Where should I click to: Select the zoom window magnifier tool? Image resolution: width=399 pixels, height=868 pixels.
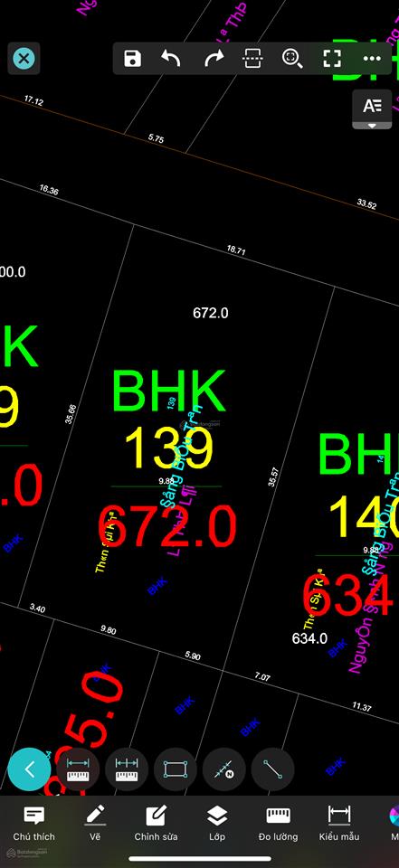(x=292, y=58)
